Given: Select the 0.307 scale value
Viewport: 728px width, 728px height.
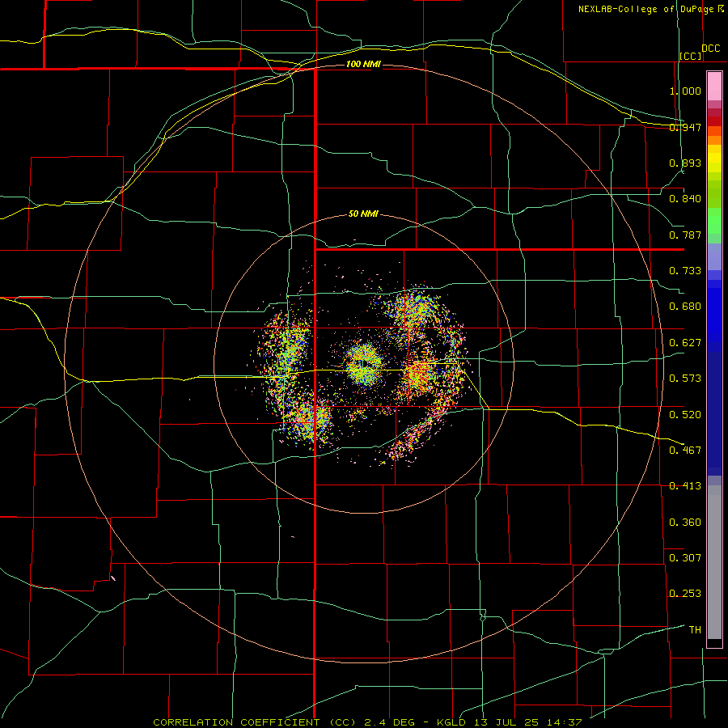Looking at the screenshot, I should (685, 558).
